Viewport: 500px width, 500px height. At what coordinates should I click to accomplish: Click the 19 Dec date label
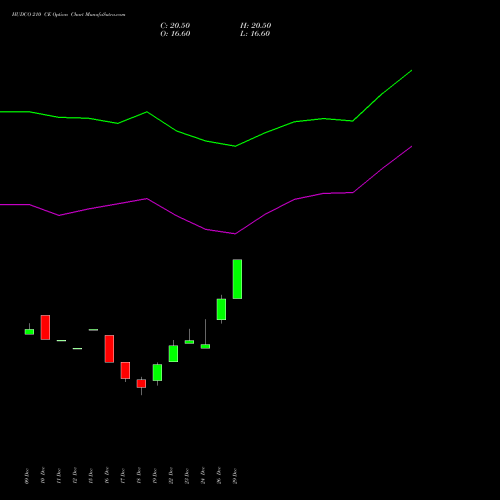click(x=155, y=476)
